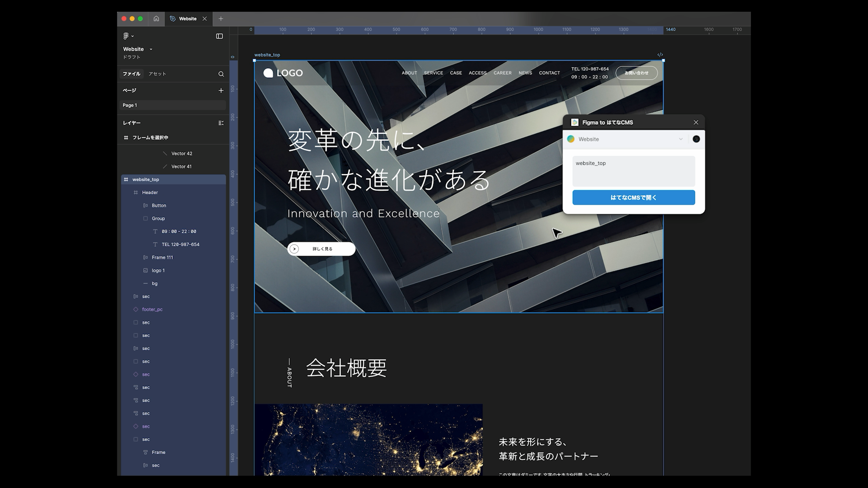Click the collapse-layers icon beside レイヤー
Viewport: 868px width, 488px height.
(x=221, y=122)
